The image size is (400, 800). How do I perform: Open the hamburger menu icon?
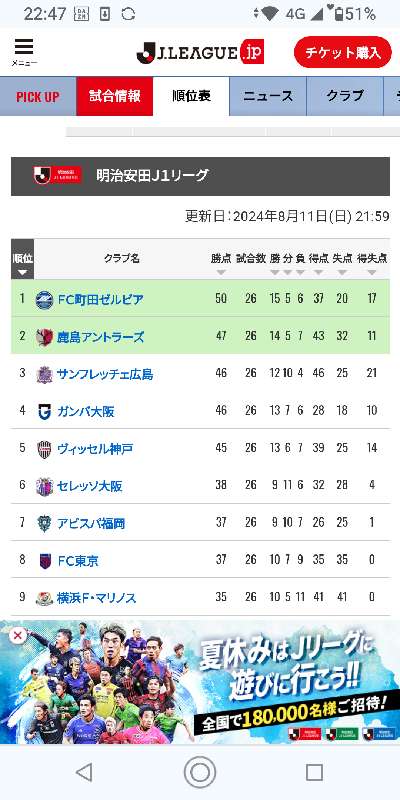coord(24,53)
